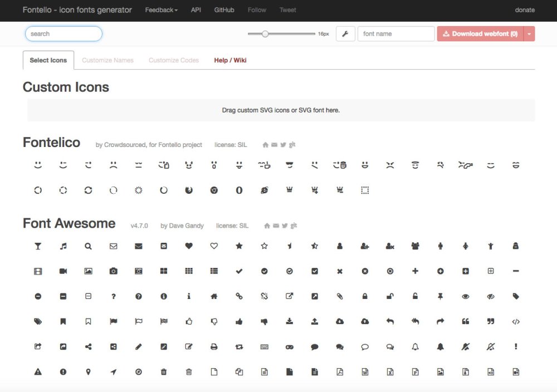Select the Fontelico Firefox browser icon
The width and height of the screenshot is (557, 392).
click(189, 190)
